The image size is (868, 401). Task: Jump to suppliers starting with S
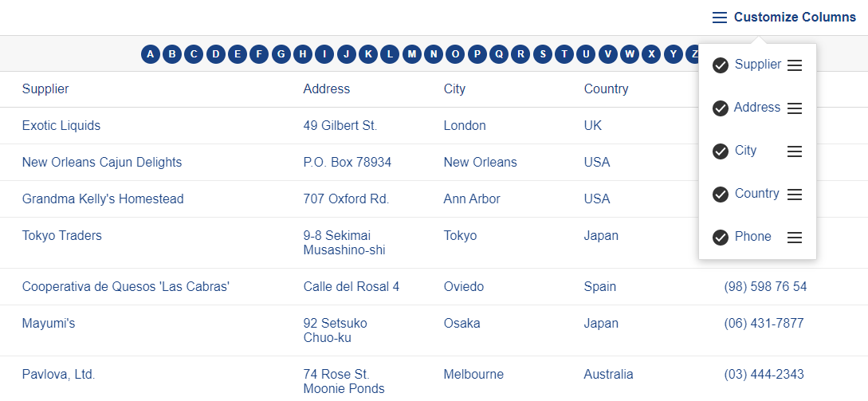[x=543, y=54]
